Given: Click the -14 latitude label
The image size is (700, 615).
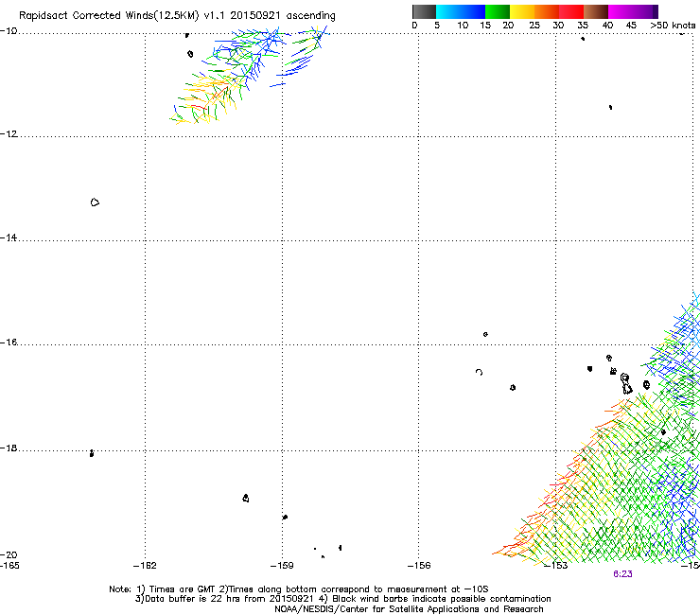Looking at the screenshot, I should click(x=9, y=237).
